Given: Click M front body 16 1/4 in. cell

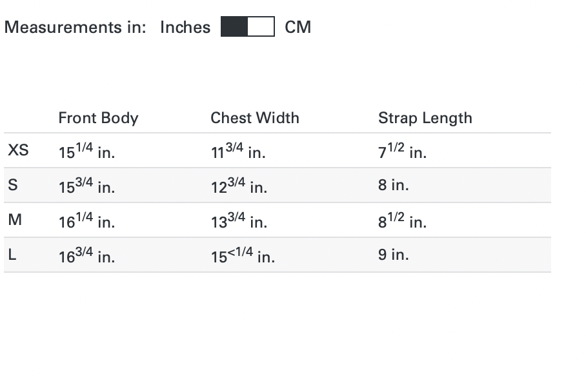Looking at the screenshot, I should 86,222.
